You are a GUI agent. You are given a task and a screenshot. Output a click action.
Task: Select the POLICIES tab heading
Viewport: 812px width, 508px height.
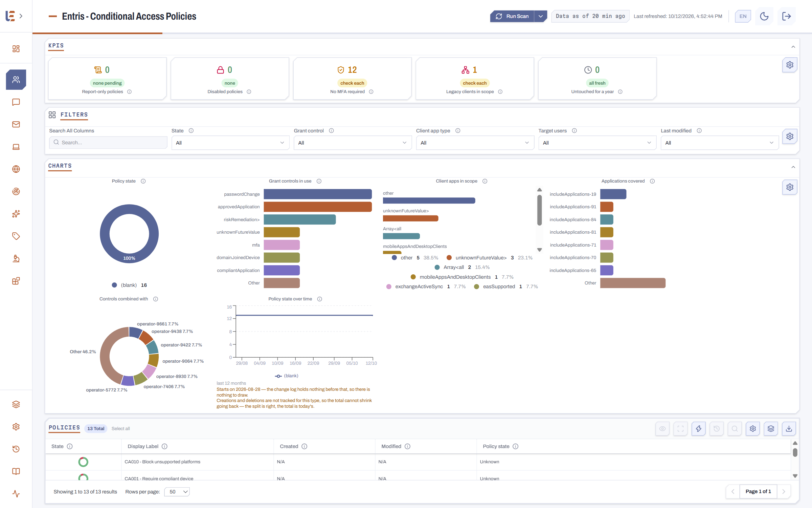[64, 428]
